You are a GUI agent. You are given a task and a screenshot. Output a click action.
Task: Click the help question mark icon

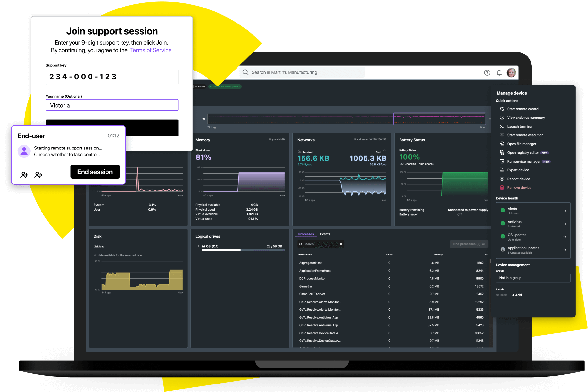[487, 73]
